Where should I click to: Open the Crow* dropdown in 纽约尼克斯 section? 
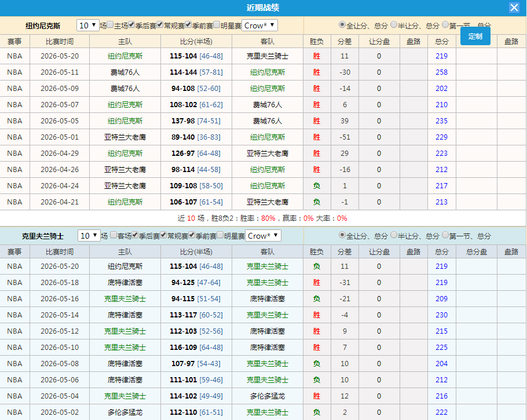click(259, 25)
